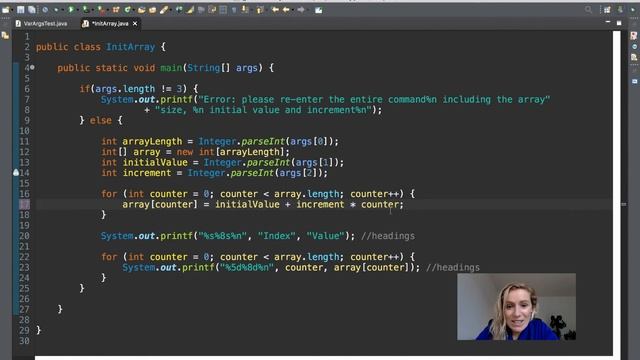Minimize the editor area

tap(608, 22)
